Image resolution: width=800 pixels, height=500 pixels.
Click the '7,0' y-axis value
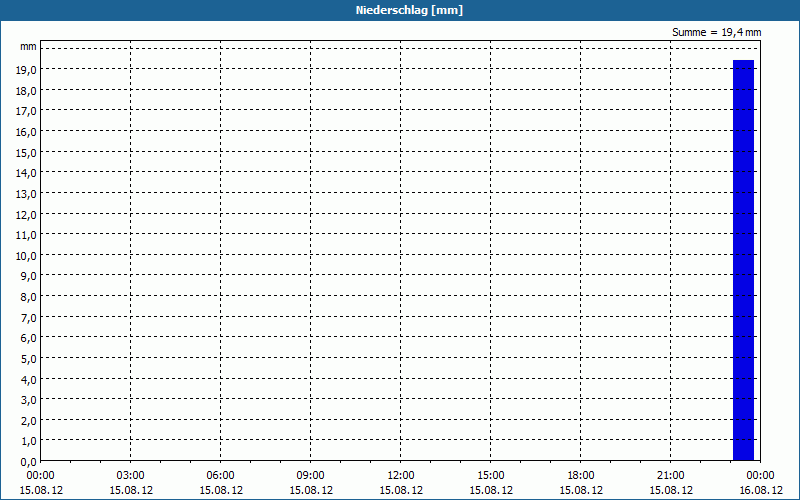click(29, 317)
